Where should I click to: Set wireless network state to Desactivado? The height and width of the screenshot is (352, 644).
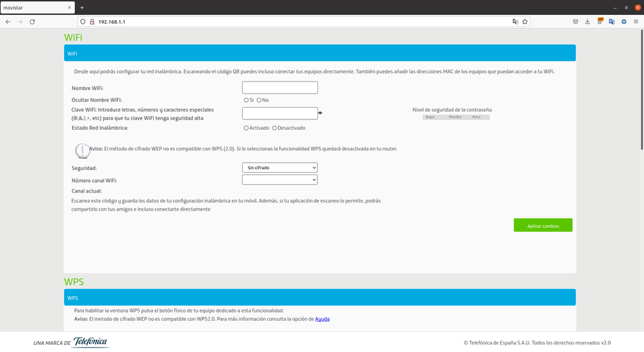pyautogui.click(x=274, y=128)
